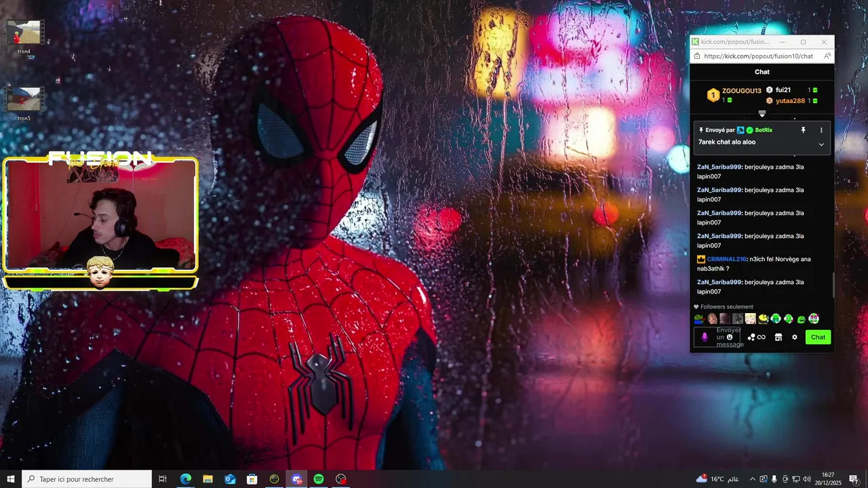Show hidden system tray icons chevron
868x488 pixels.
click(x=751, y=479)
